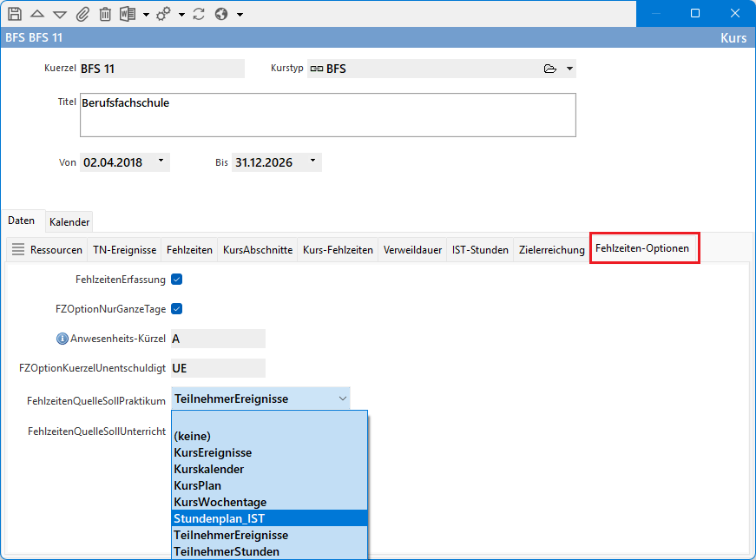Click the save disk icon
This screenshot has height=560, width=756.
click(x=15, y=14)
